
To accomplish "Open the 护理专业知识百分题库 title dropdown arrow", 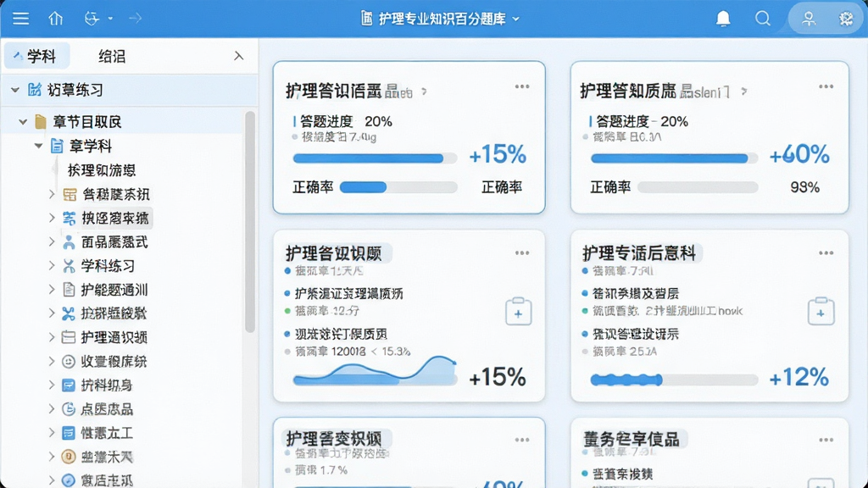I will click(x=516, y=19).
